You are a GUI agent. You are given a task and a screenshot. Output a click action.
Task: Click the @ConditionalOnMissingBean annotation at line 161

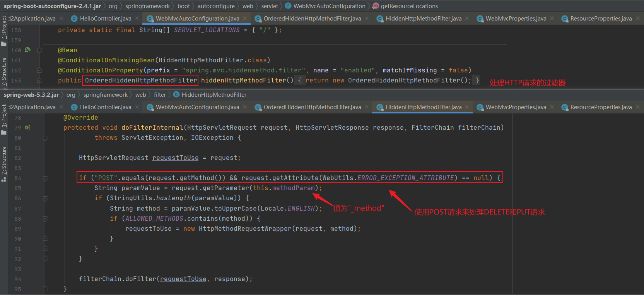click(x=106, y=60)
